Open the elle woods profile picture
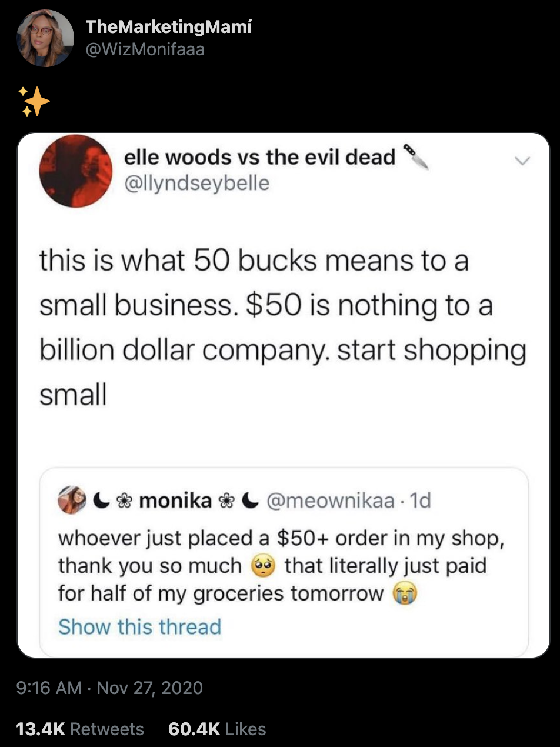Viewport: 560px width, 747px height. click(76, 171)
